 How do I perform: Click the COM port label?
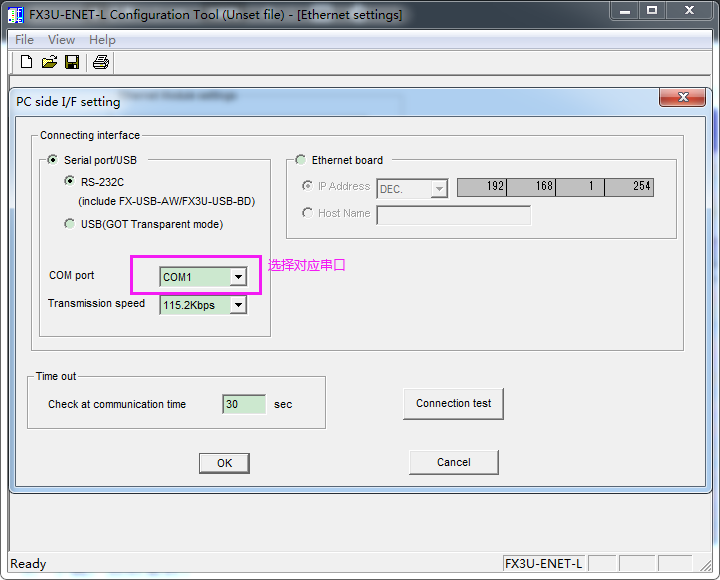(x=72, y=275)
